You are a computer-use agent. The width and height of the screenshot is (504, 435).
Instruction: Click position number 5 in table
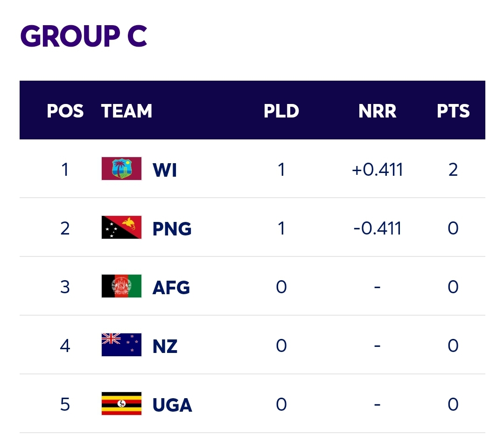click(x=65, y=404)
